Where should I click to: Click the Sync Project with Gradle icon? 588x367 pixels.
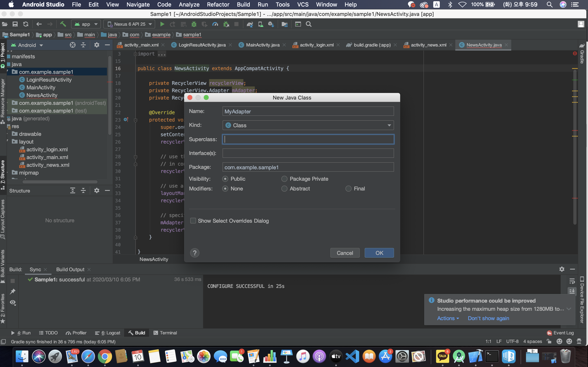pos(250,24)
